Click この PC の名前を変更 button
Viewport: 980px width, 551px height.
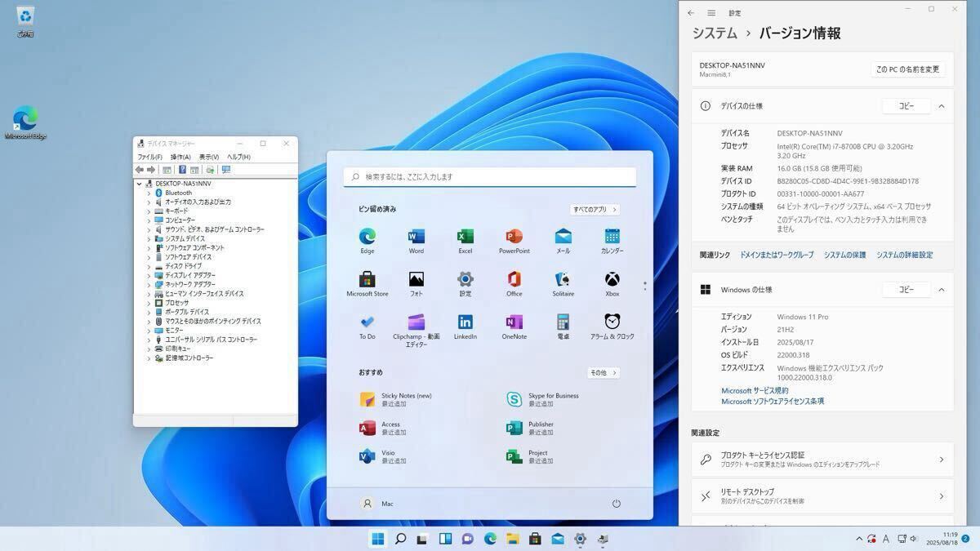pos(908,69)
